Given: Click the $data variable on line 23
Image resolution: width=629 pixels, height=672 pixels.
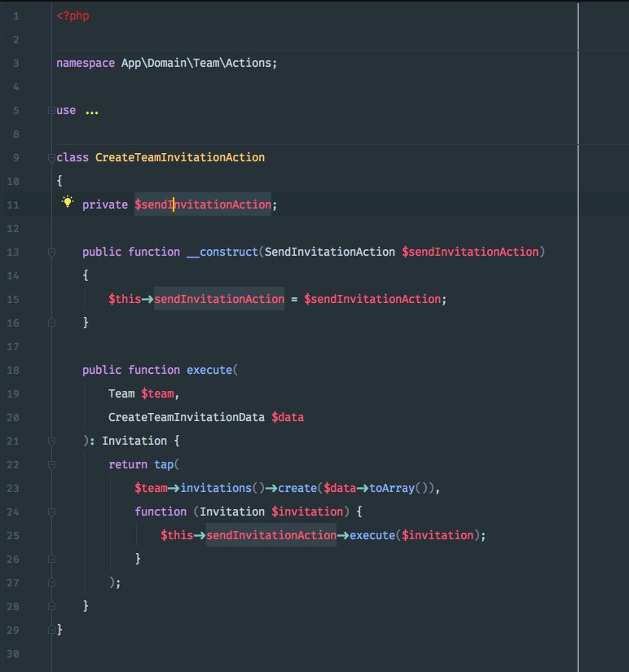Looking at the screenshot, I should [x=340, y=488].
